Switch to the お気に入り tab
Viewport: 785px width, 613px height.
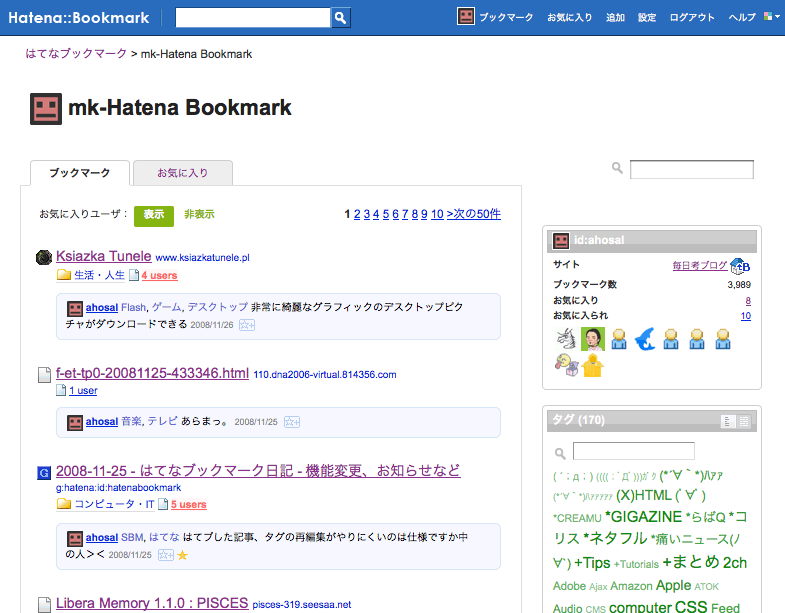tap(183, 173)
